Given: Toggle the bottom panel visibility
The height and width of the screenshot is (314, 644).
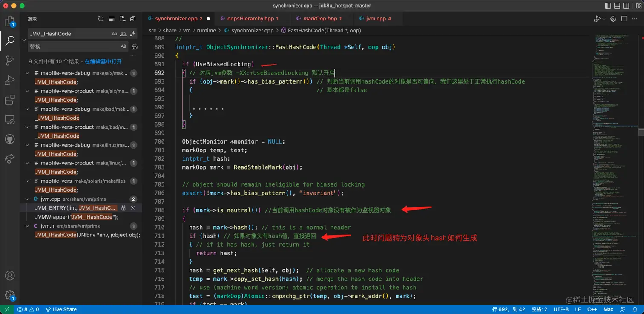Looking at the screenshot, I should click(617, 6).
